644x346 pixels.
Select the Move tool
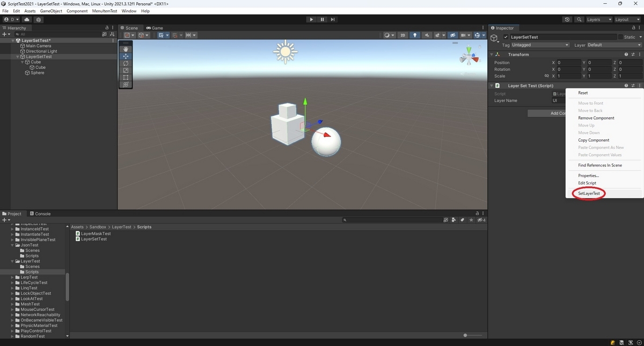coord(126,56)
